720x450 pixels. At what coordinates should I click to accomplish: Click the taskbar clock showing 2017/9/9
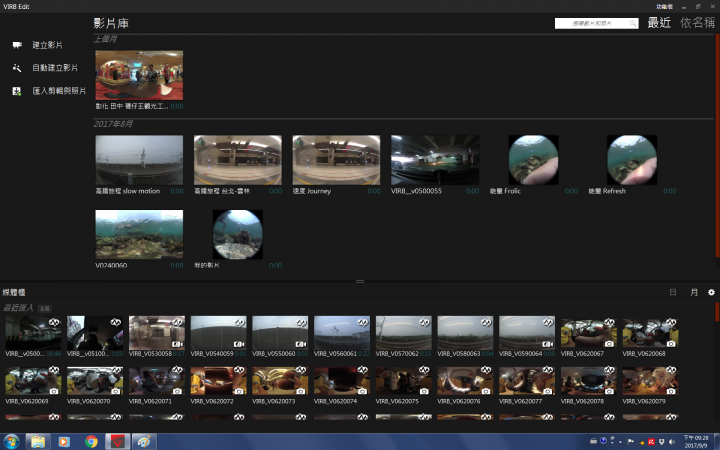(x=696, y=442)
